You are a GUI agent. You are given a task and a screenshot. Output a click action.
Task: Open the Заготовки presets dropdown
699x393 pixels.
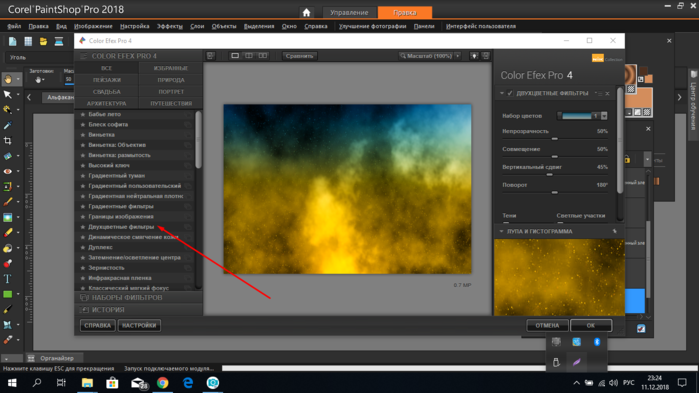tap(39, 80)
